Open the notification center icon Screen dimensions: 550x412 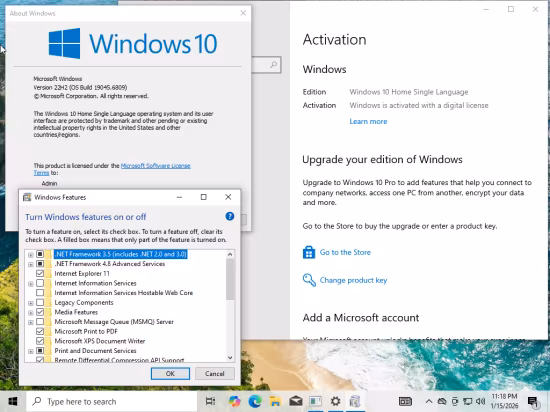(x=533, y=402)
